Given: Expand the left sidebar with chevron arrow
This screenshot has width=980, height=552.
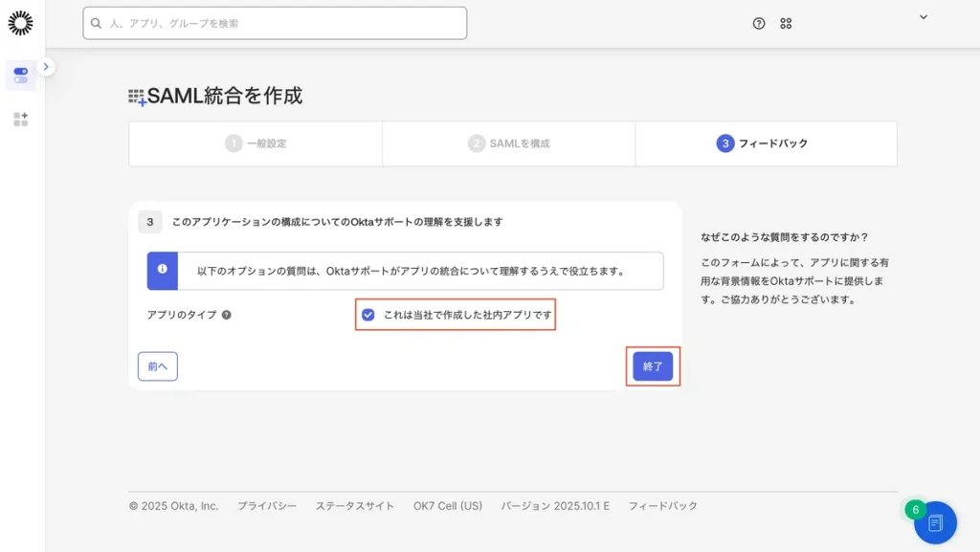Looking at the screenshot, I should 46,67.
